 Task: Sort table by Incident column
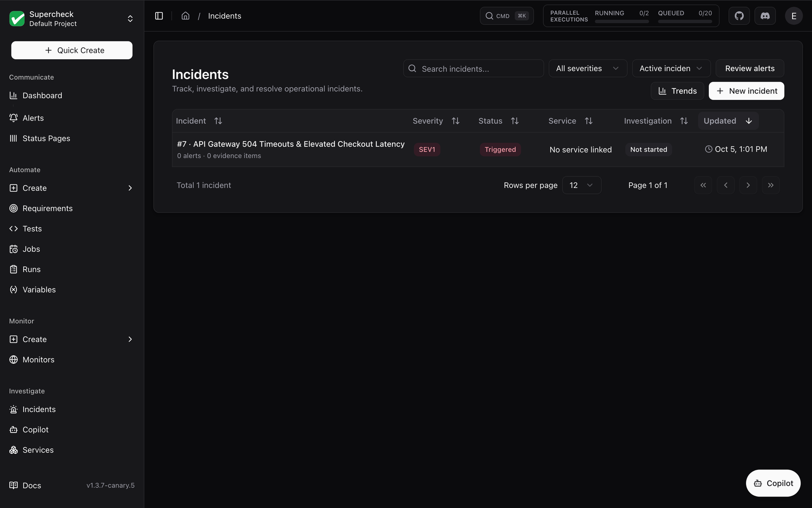pyautogui.click(x=199, y=121)
